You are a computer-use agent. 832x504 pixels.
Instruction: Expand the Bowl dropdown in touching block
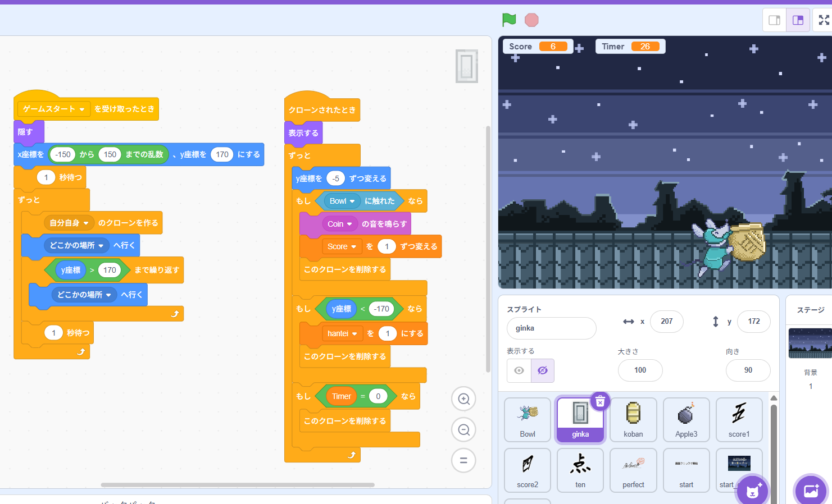[352, 201]
